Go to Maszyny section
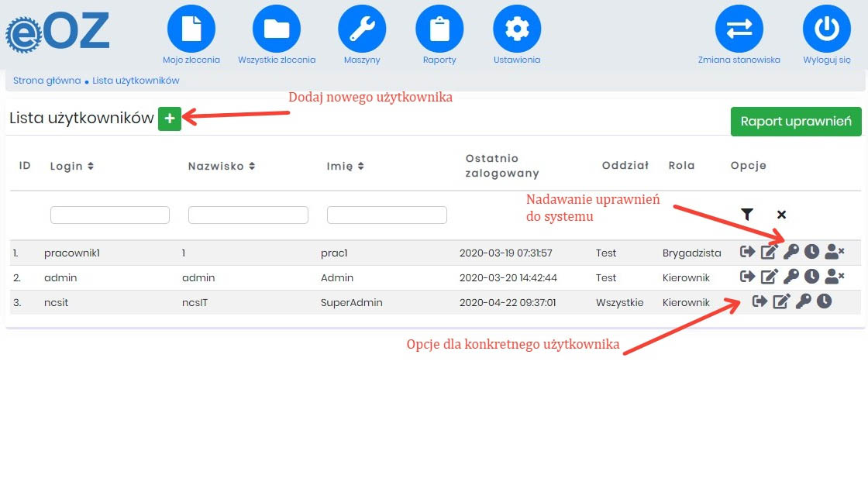 tap(362, 30)
